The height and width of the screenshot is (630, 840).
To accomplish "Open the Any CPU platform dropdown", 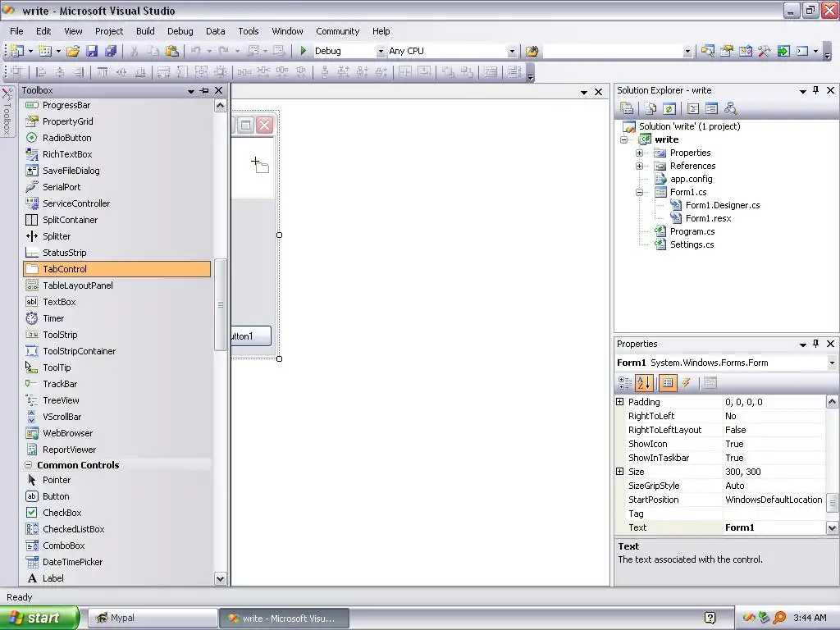I will tap(512, 51).
